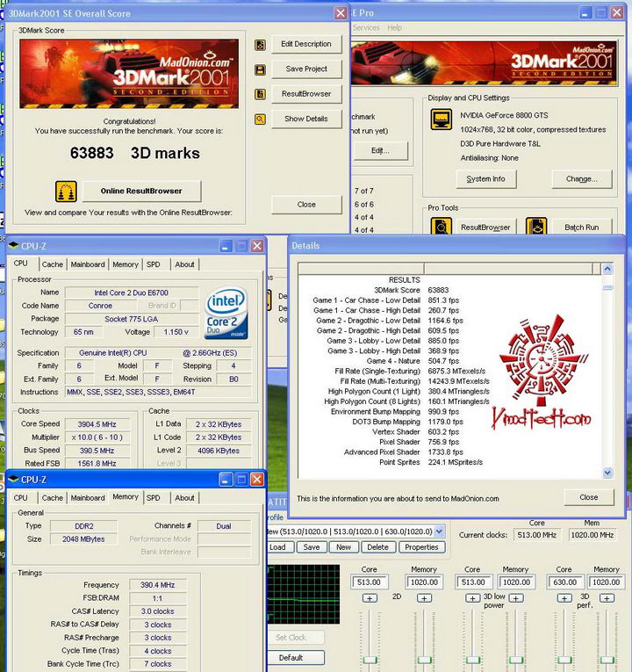The height and width of the screenshot is (672, 632).
Task: Click Details list scroll down arrow
Action: pos(607,473)
